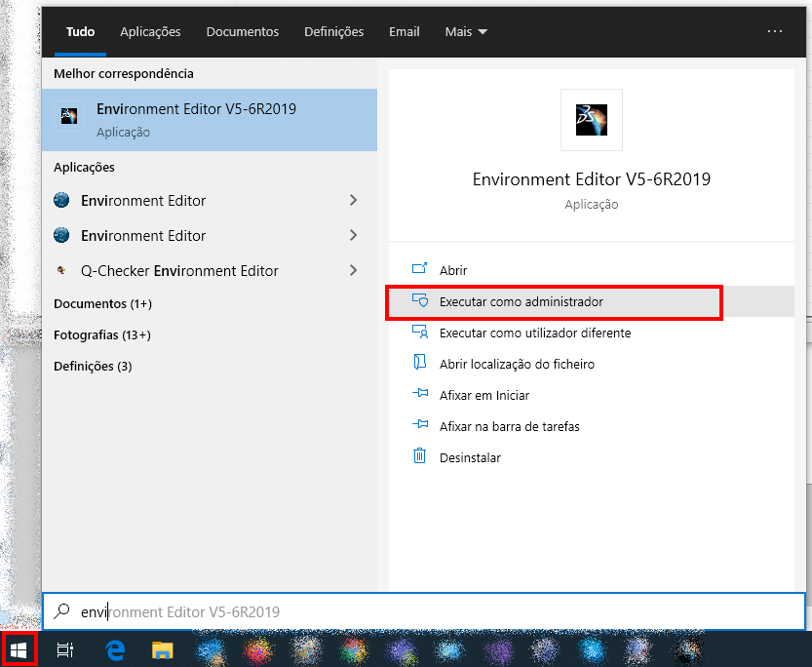The height and width of the screenshot is (667, 812).
Task: Switch to the Aplicações tab
Action: click(x=150, y=31)
